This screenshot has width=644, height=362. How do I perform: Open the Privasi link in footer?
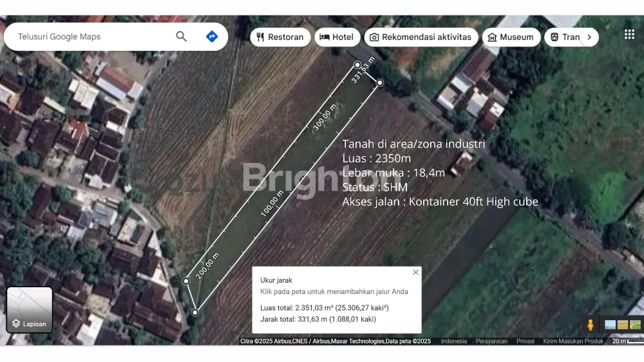coord(525,341)
